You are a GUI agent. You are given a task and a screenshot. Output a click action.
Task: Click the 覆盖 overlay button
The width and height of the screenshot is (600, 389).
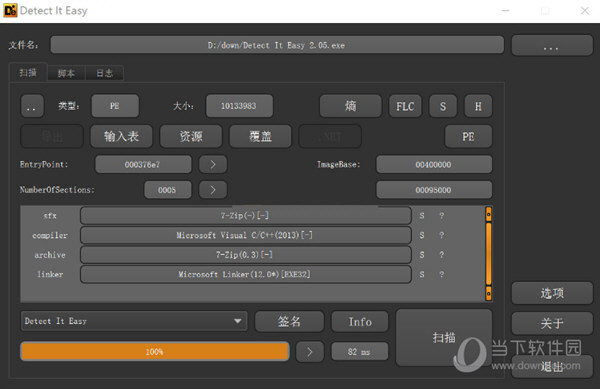[260, 136]
